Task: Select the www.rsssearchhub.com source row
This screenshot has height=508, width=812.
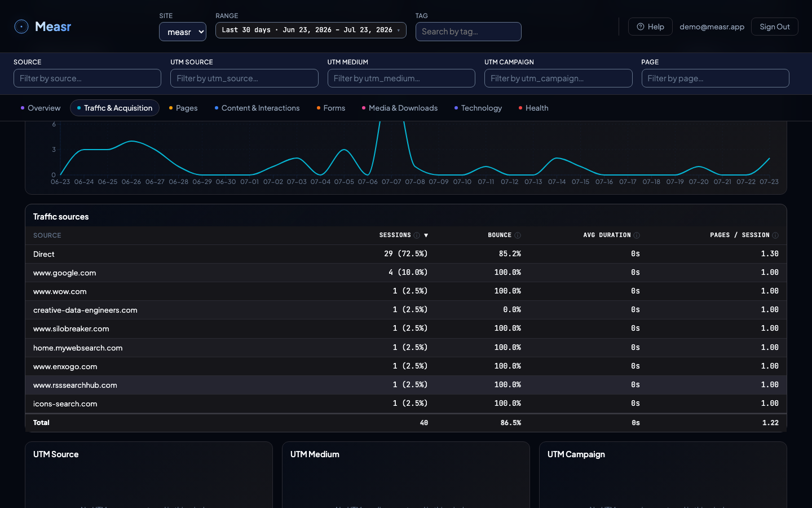Action: [406, 385]
